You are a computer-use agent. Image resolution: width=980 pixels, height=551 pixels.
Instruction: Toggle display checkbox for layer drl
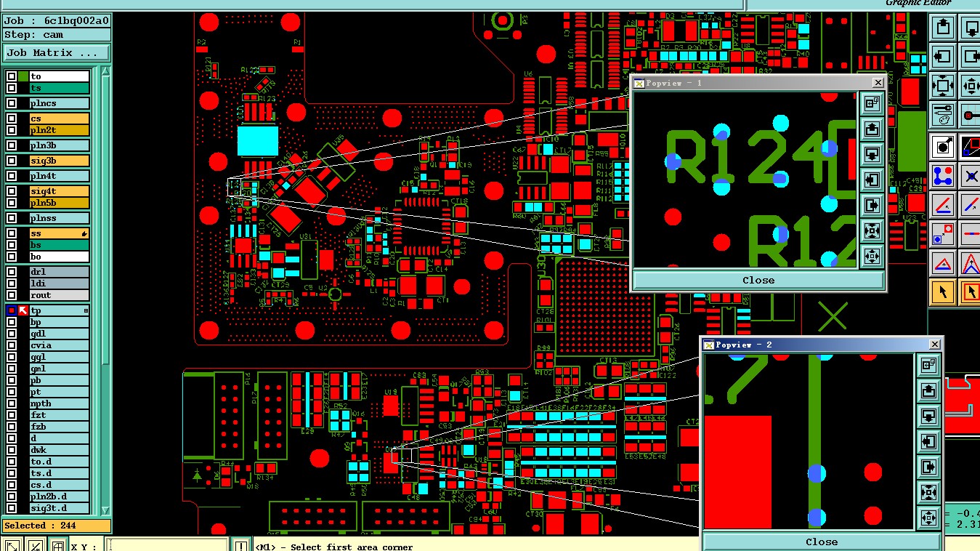pos(12,272)
